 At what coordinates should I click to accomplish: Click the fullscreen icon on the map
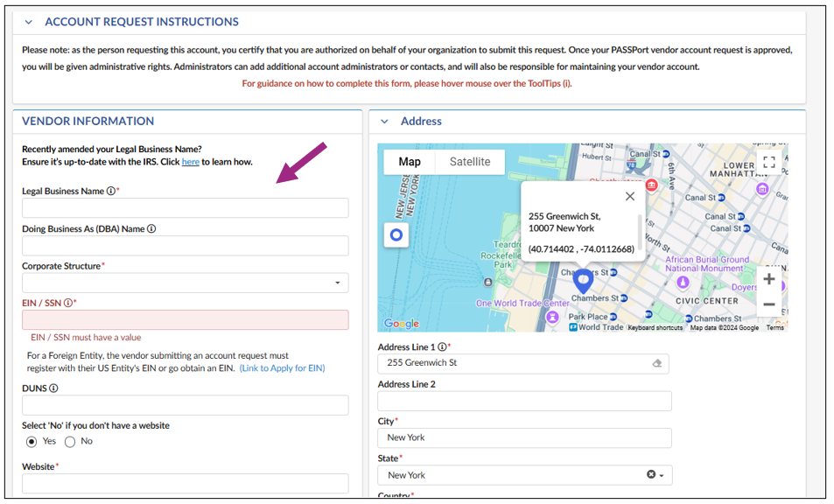pyautogui.click(x=769, y=162)
